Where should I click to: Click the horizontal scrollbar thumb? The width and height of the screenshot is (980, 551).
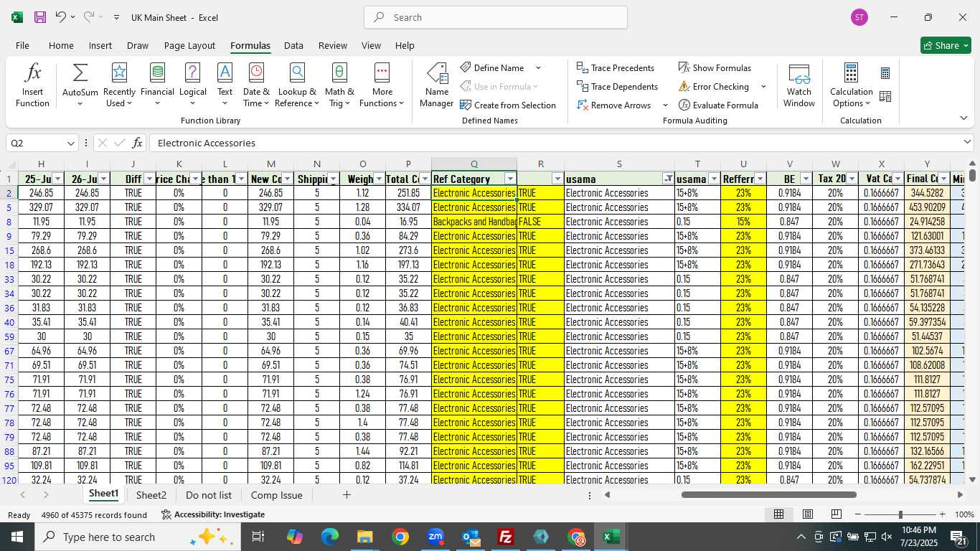768,494
